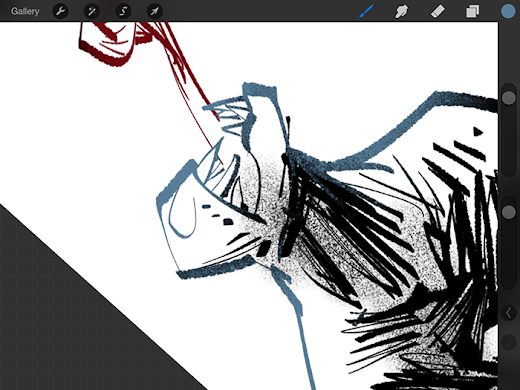
Task: Tap the Redo arrow in the sidebar
Action: (x=509, y=342)
